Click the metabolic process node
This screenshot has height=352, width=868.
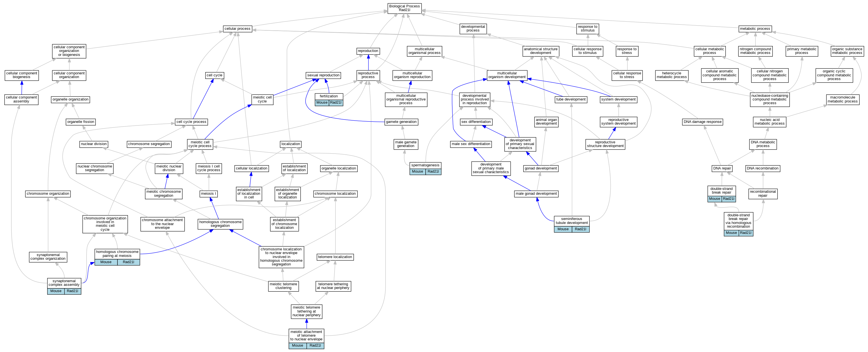pos(755,29)
